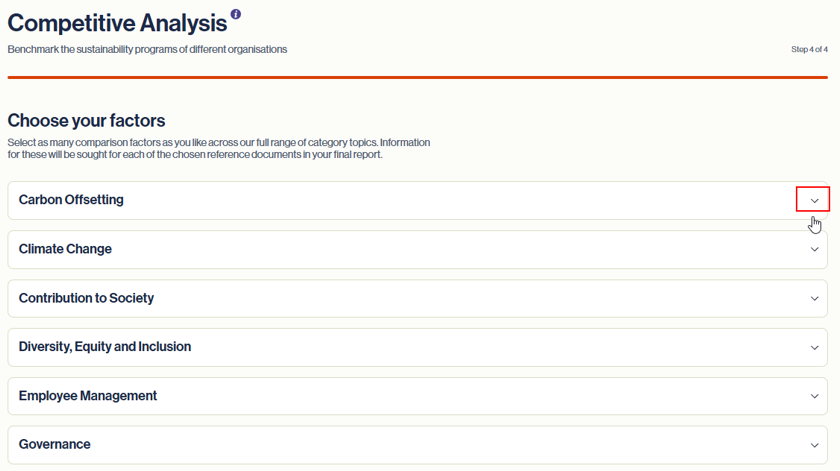Open the Contribution to Society chevron

(814, 298)
